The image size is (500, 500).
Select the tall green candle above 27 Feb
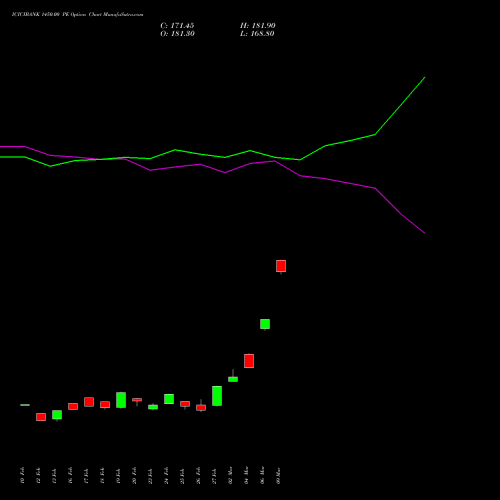click(x=217, y=396)
